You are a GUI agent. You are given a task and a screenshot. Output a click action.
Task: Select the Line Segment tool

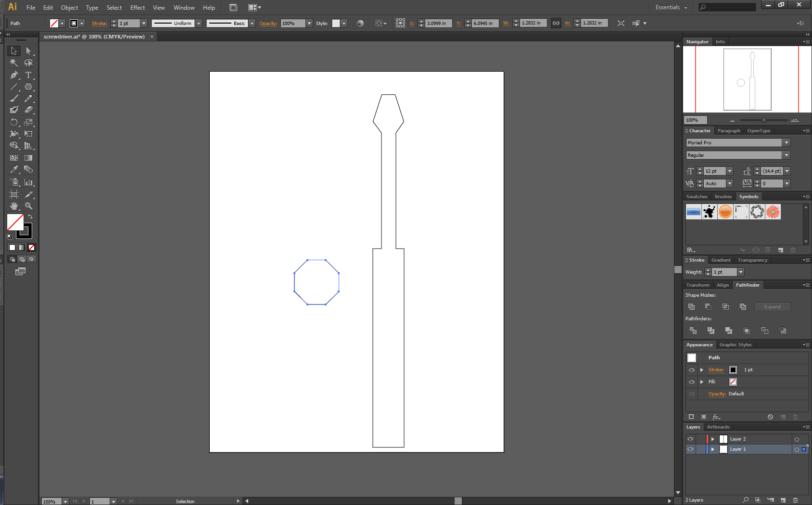[14, 87]
